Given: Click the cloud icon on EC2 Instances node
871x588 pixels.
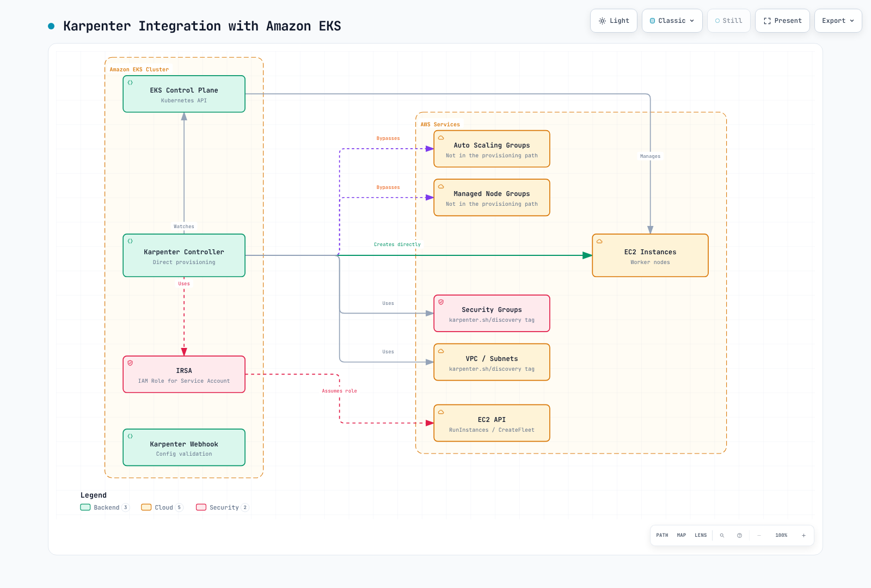Looking at the screenshot, I should (599, 241).
